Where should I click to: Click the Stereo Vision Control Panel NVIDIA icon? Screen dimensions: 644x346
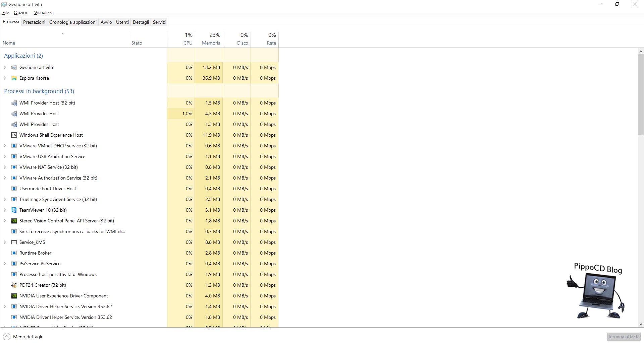coord(14,221)
